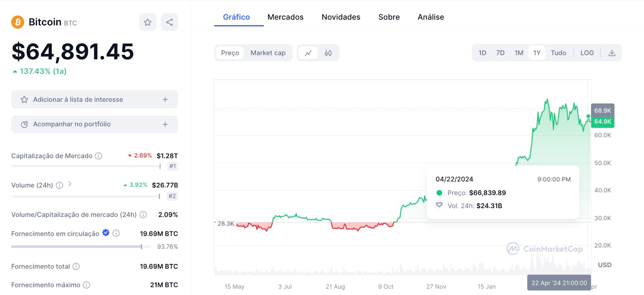Screen dimensions: 644x295
Task: Expand the Volume (24h) chevron arrow
Action: coord(70,184)
